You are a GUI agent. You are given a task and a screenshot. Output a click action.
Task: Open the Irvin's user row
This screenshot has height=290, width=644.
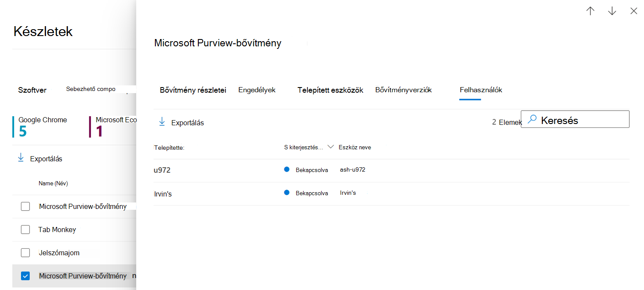(x=391, y=193)
